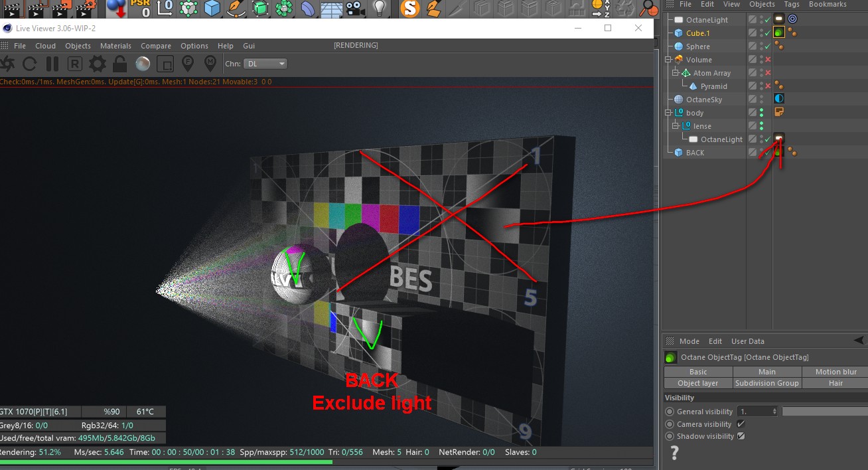The width and height of the screenshot is (868, 470).
Task: Click OctaneSky's environment tag icon
Action: (780, 99)
